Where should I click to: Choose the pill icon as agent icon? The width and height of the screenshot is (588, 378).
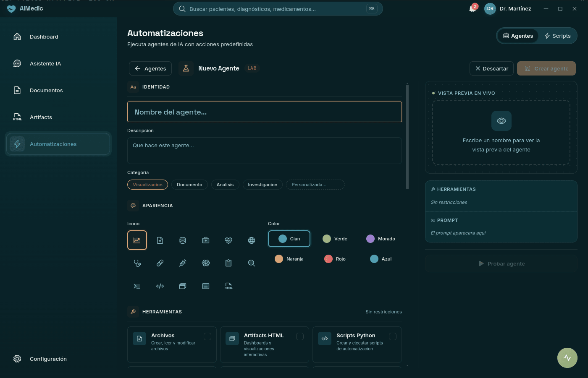[x=160, y=263]
